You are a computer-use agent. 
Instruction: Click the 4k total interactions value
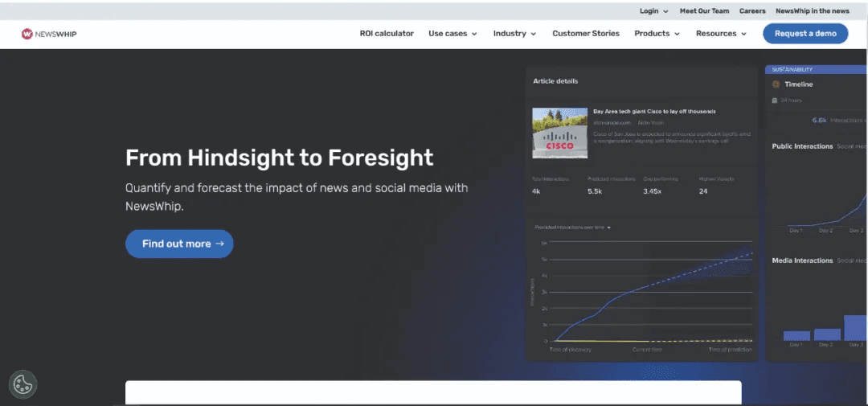point(536,191)
